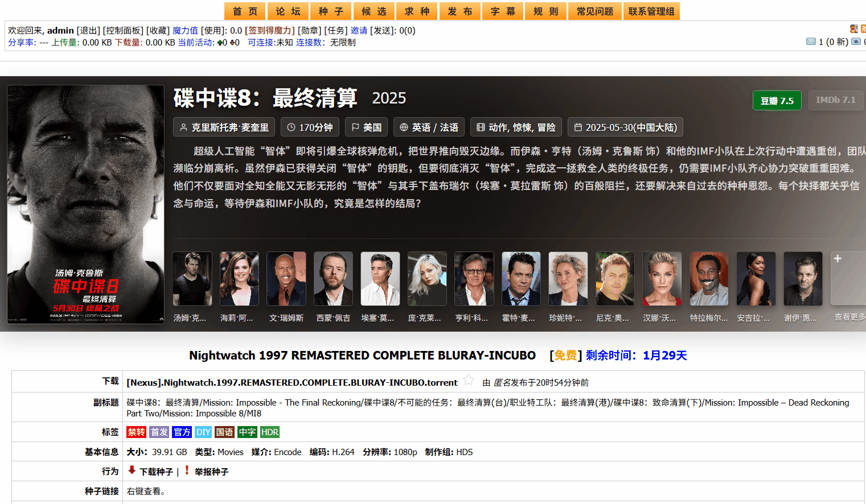Viewport: 866px width, 504px height.
Task: Go to 首页 home tab
Action: click(245, 11)
